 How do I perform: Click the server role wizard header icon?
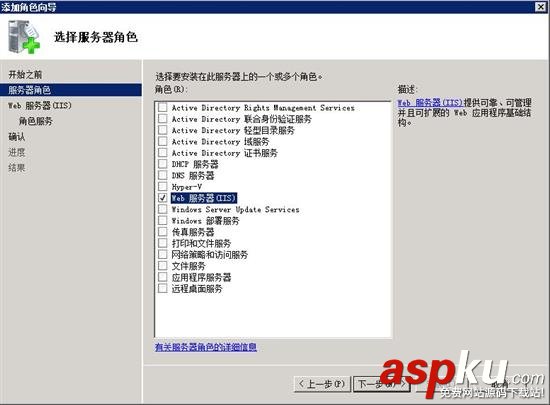pyautogui.click(x=24, y=37)
